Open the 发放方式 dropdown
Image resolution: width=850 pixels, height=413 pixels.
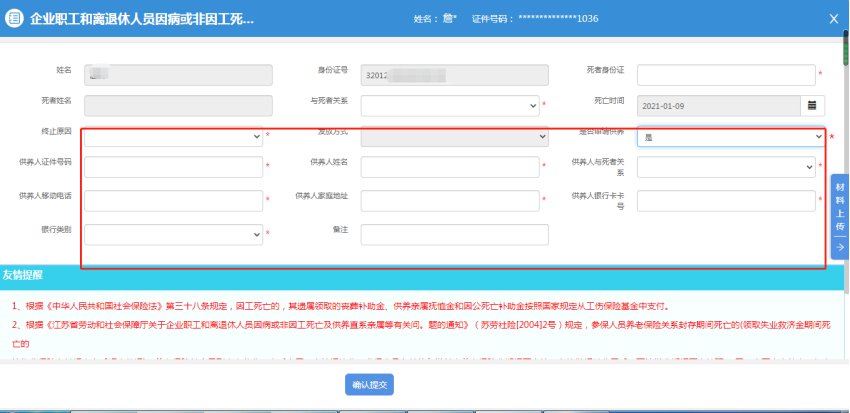pos(454,137)
